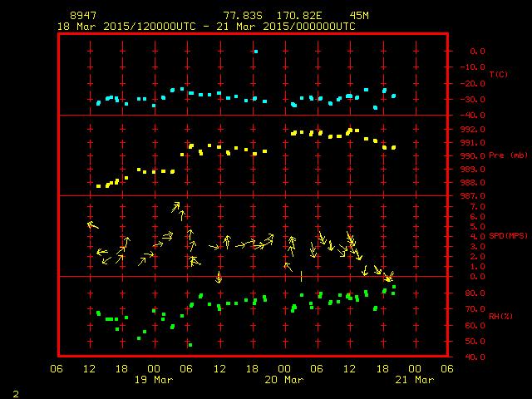Click the 00 hour label above 19 Mar
This screenshot has width=532, height=399.
[x=154, y=368]
